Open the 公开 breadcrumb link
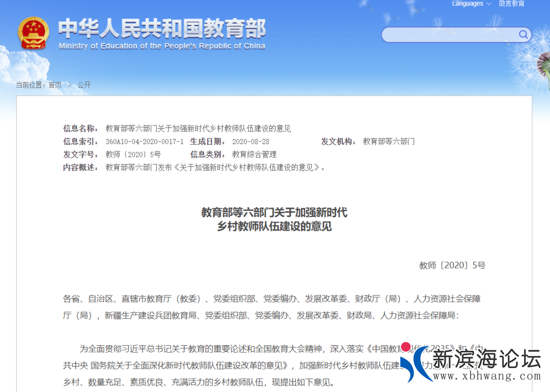The width and height of the screenshot is (550, 392). (x=84, y=85)
